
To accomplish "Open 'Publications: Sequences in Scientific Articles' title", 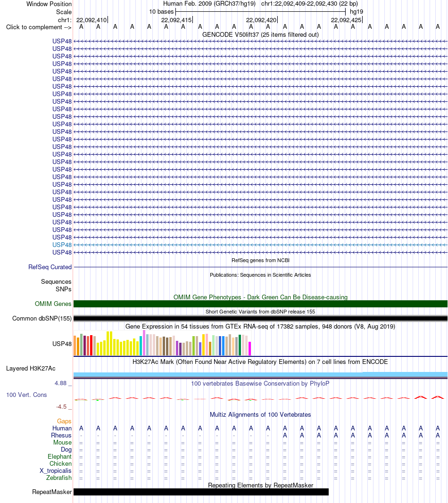I will [x=260, y=275].
